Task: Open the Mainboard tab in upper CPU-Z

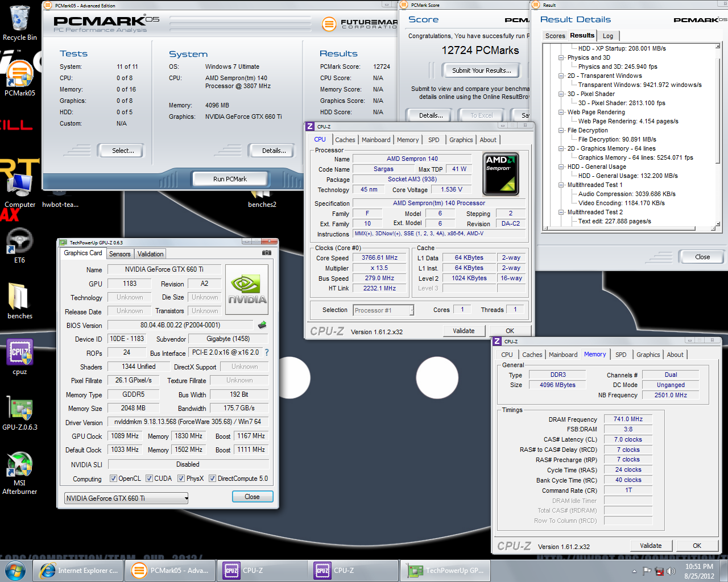Action: (376, 140)
